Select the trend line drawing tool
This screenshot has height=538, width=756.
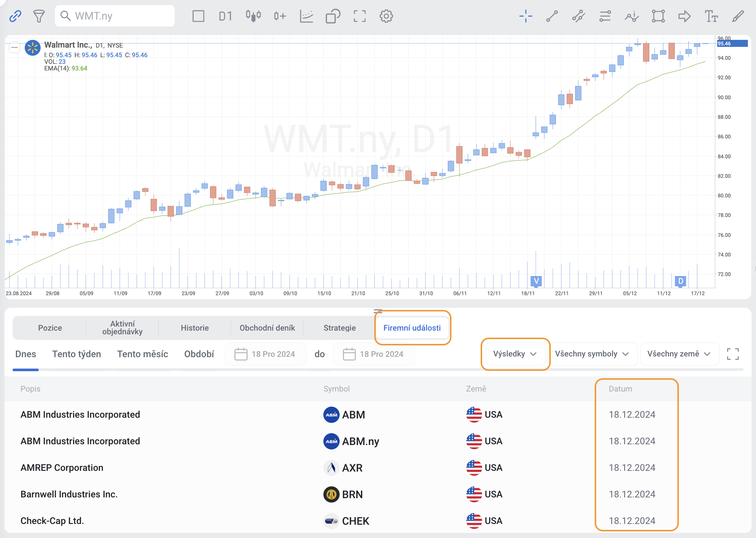(552, 16)
